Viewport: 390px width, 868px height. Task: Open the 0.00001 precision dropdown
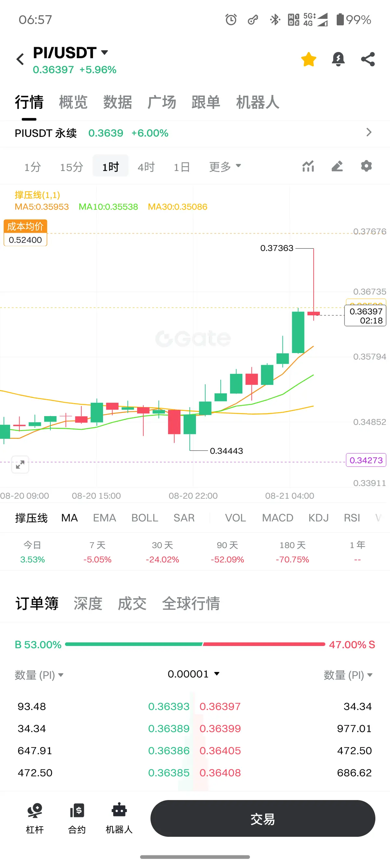(x=194, y=674)
